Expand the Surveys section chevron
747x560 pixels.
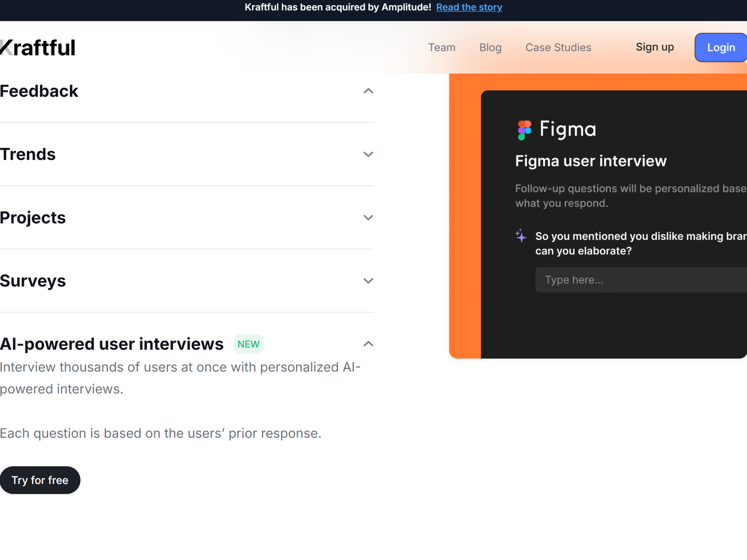pos(368,281)
